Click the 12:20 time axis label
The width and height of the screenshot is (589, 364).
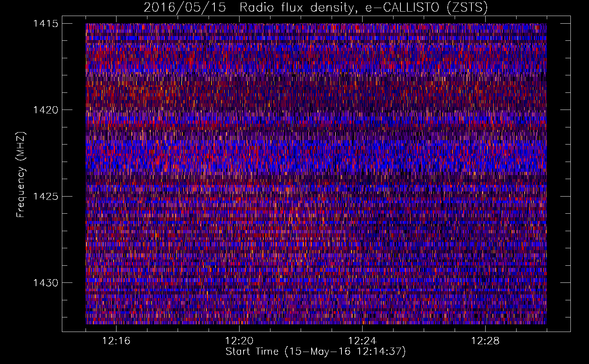[239, 341]
